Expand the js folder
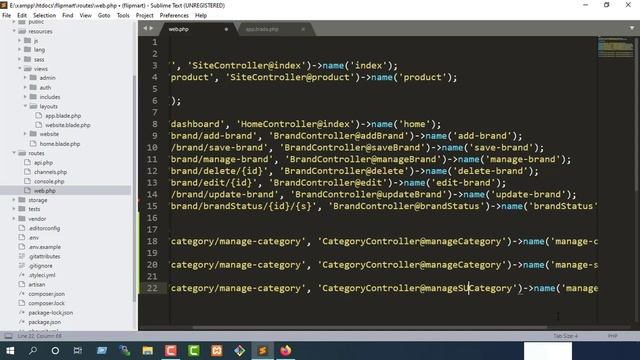 (x=19, y=40)
